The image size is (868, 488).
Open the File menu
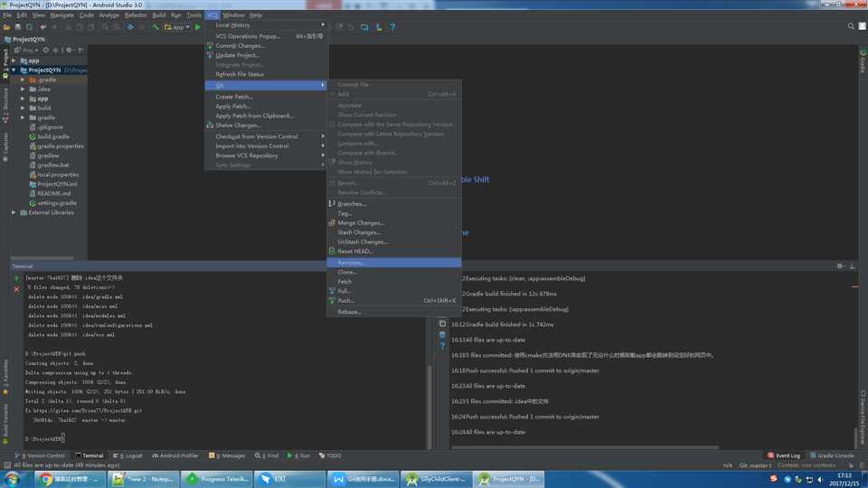coord(6,15)
